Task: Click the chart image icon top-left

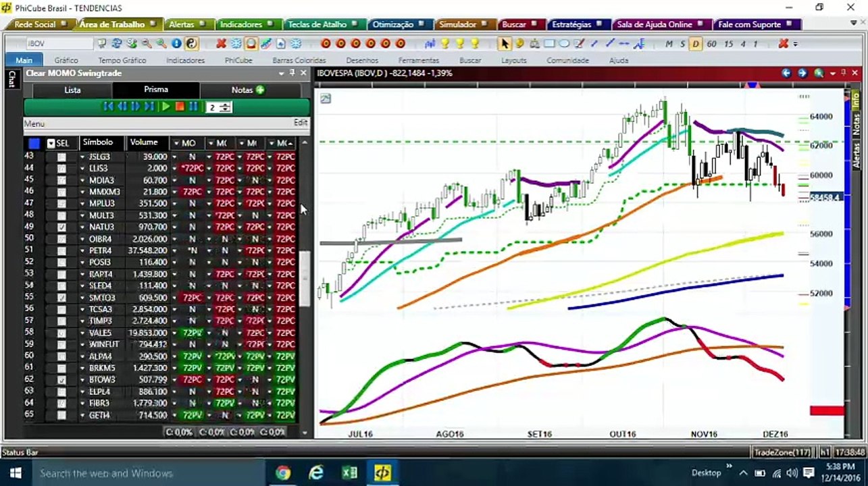Action: [x=326, y=99]
